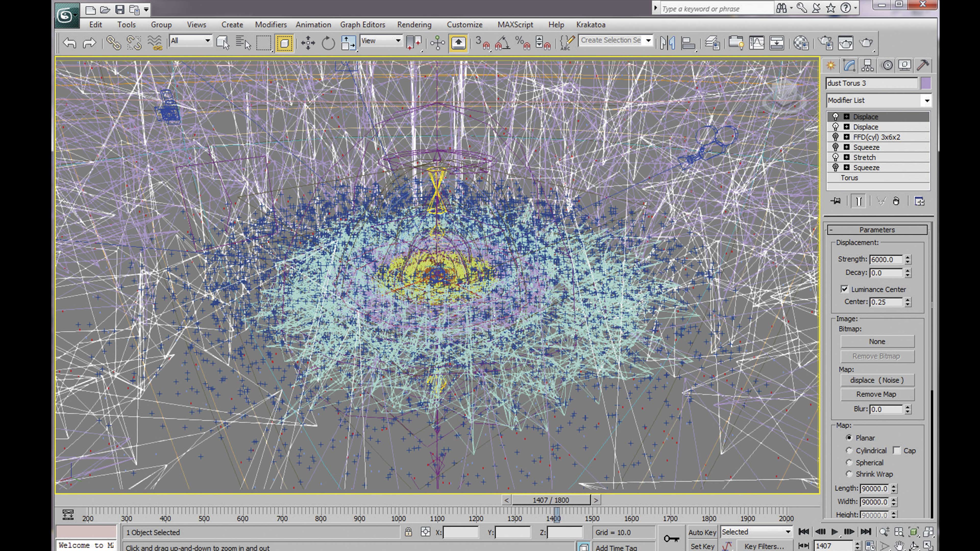980x551 pixels.
Task: Open the Utilities hammer panel tab
Action: point(923,65)
